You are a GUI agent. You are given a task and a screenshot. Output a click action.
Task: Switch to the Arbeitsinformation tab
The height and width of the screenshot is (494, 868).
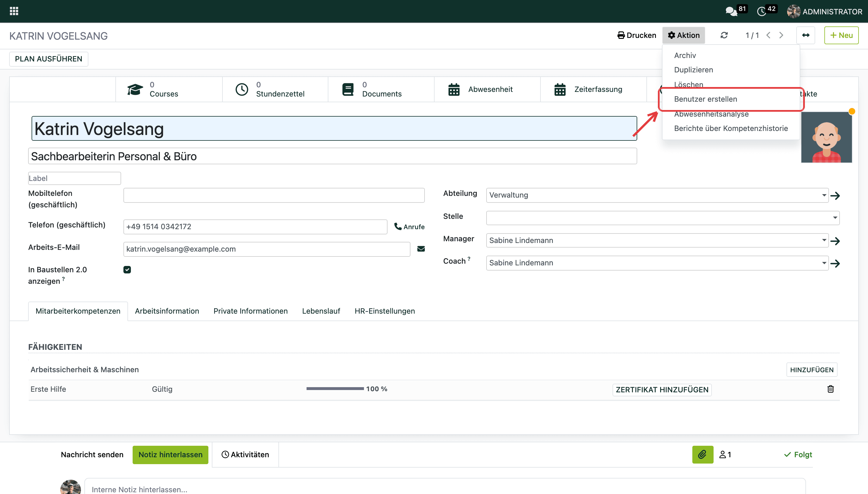tap(167, 311)
